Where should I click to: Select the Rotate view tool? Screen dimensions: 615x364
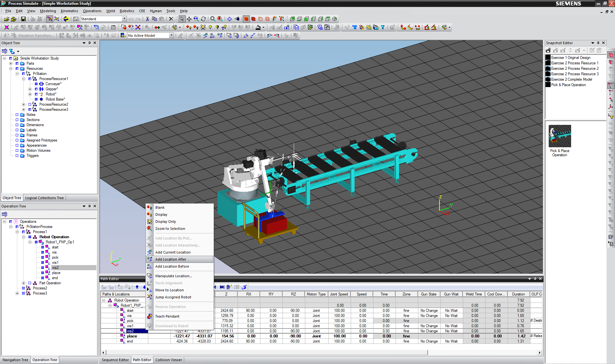(x=203, y=19)
